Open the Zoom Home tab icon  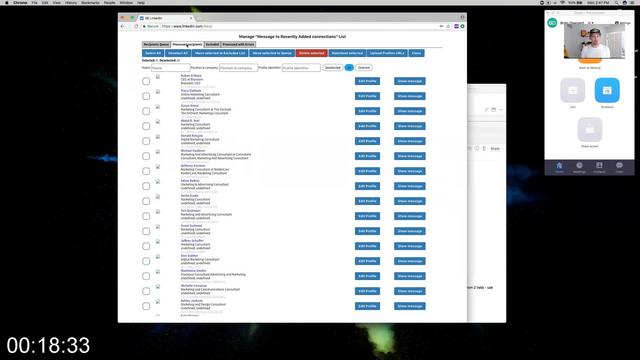tap(559, 165)
